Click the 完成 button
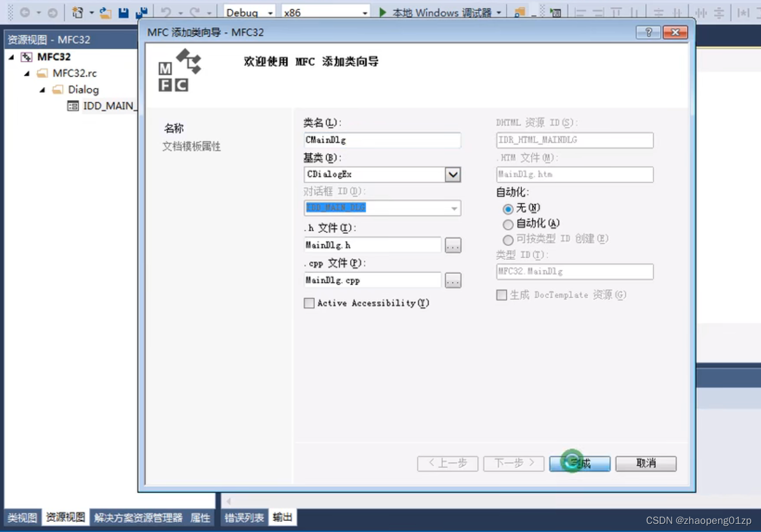The image size is (761, 532). point(580,463)
